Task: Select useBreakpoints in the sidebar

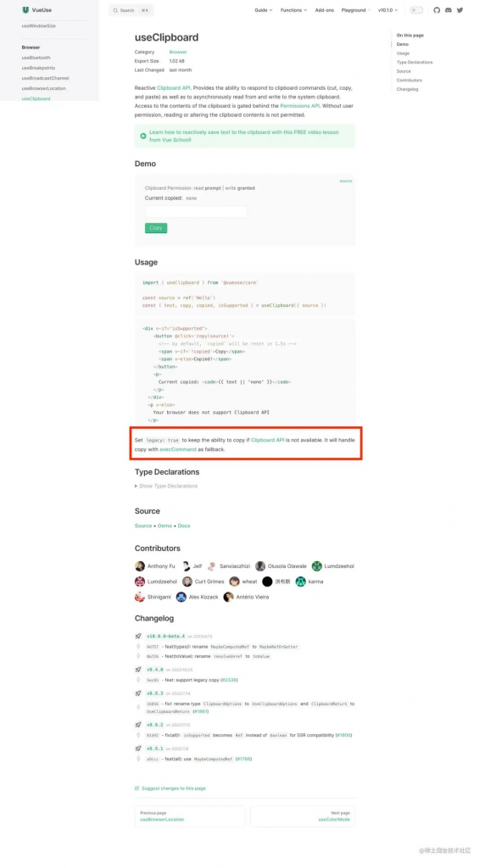Action: (38, 68)
